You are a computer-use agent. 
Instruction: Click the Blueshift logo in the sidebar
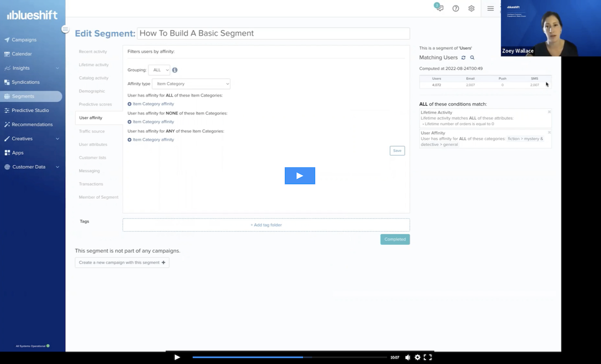[32, 15]
